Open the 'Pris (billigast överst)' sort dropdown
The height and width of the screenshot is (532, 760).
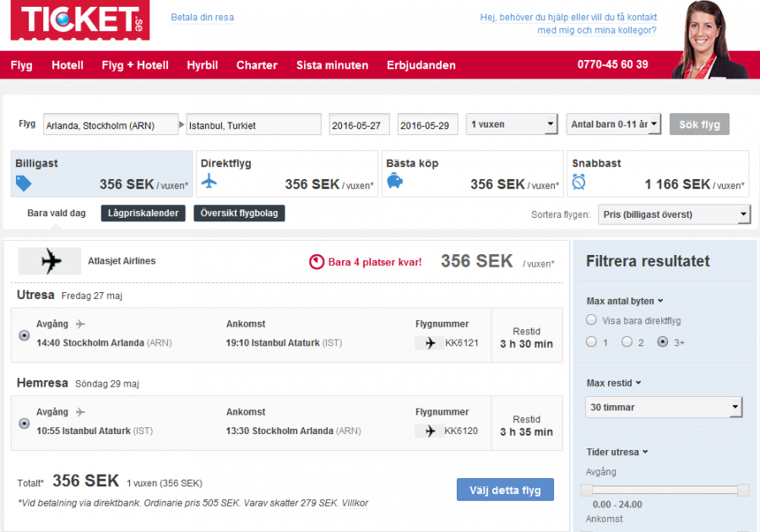(674, 214)
